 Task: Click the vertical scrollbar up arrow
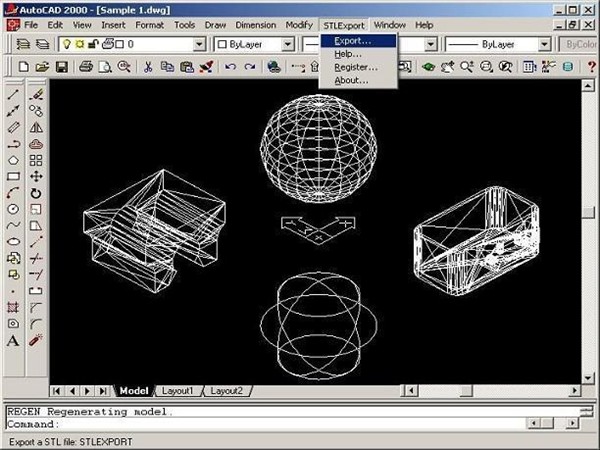588,85
